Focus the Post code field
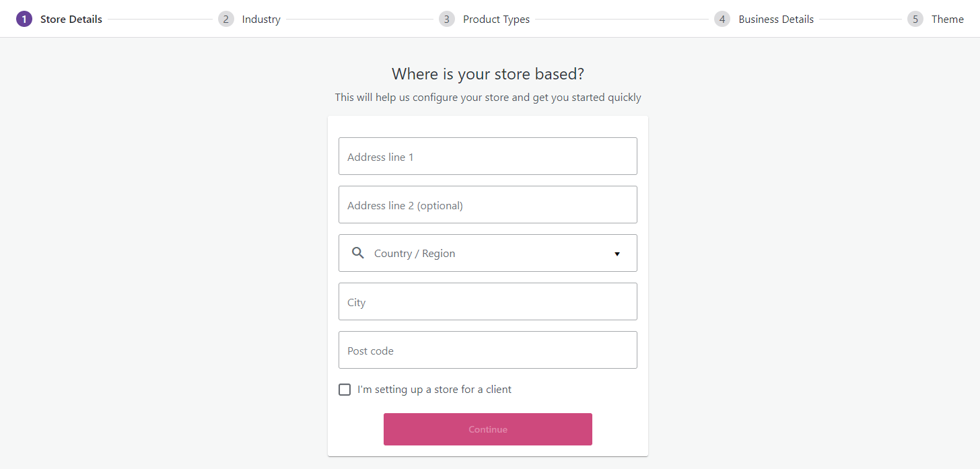 click(487, 350)
